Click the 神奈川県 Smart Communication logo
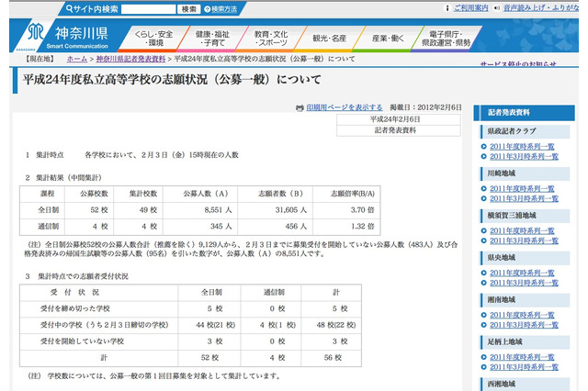588x391 pixels. click(x=67, y=37)
